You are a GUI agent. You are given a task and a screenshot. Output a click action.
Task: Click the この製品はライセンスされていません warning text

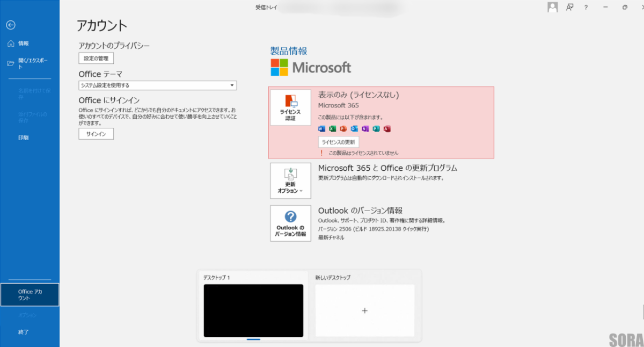point(363,153)
